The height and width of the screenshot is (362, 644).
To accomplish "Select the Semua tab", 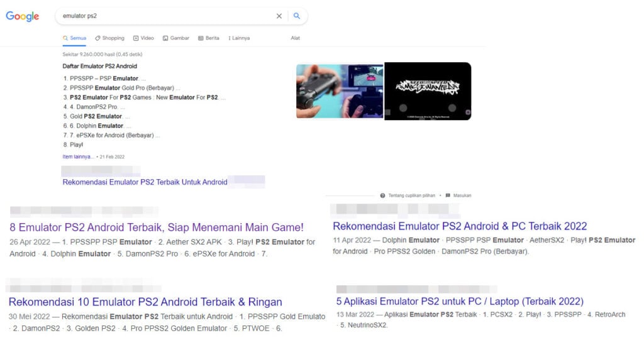I will (x=74, y=38).
